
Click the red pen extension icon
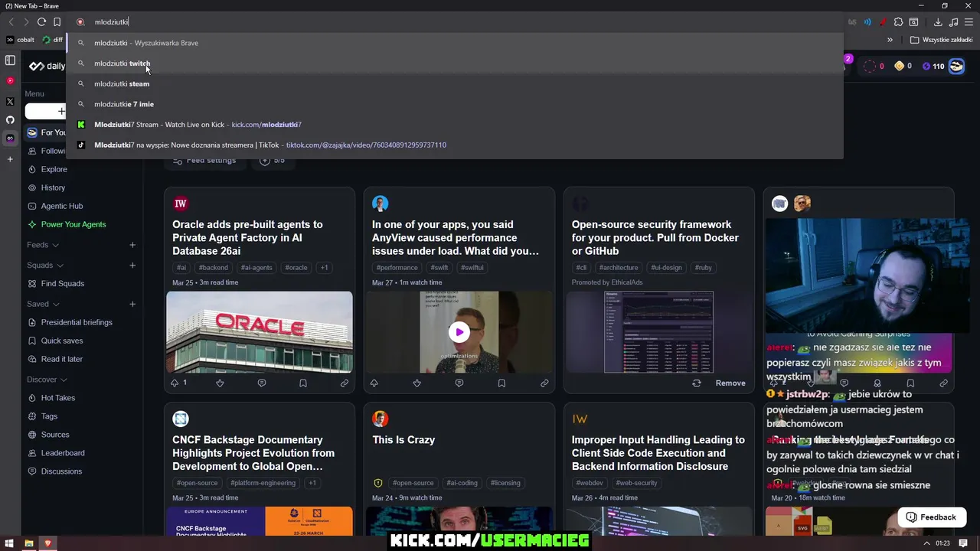[883, 22]
